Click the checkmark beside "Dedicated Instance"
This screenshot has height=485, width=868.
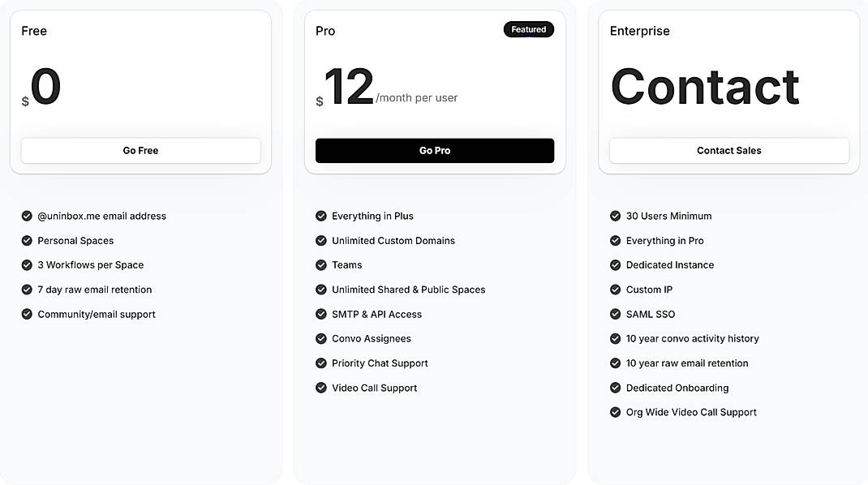(614, 264)
